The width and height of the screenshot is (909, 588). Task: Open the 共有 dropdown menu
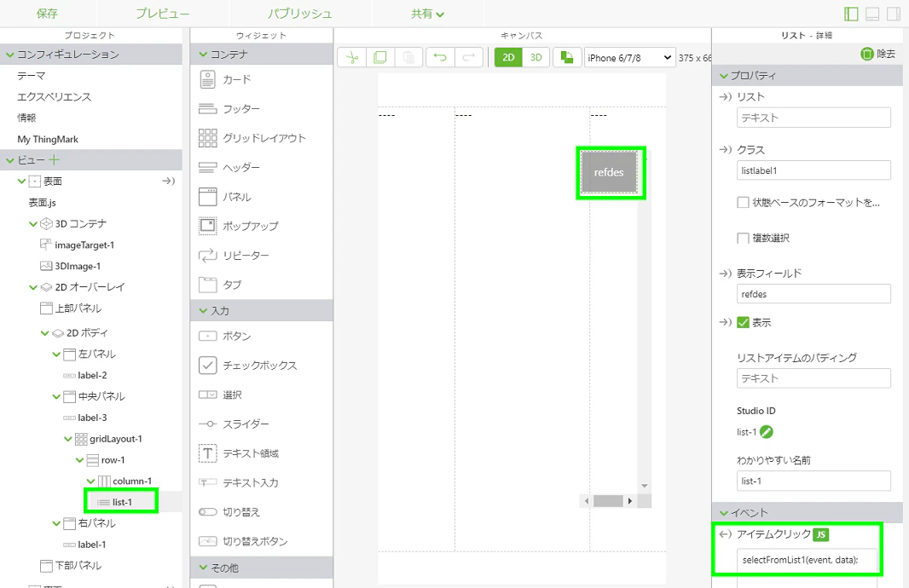[x=427, y=14]
